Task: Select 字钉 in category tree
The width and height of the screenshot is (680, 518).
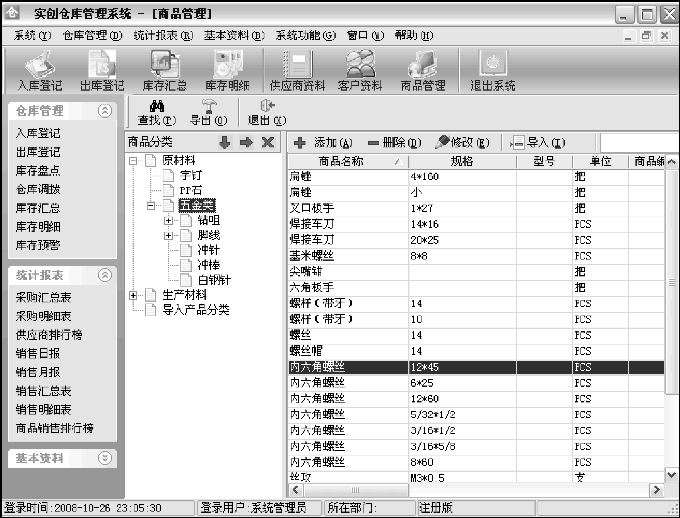Action: click(x=191, y=175)
